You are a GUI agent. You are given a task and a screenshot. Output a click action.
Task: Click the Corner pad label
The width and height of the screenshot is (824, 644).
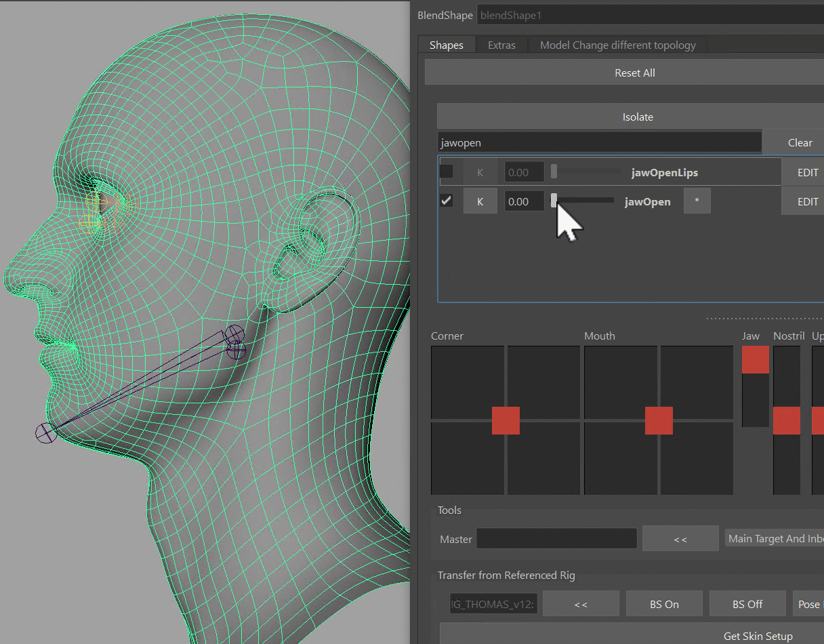tap(447, 336)
